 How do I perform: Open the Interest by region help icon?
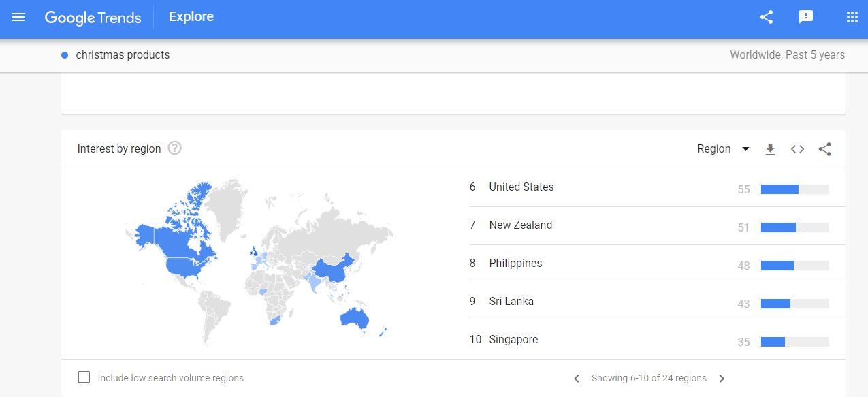(x=174, y=148)
